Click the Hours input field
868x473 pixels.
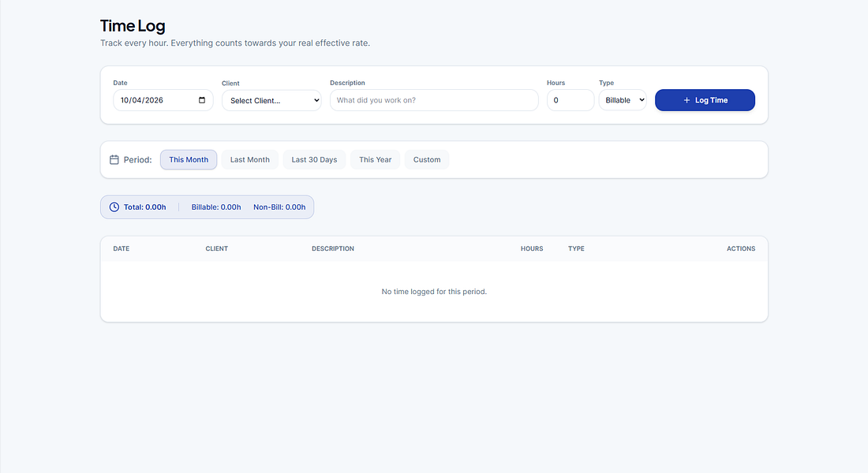[571, 100]
